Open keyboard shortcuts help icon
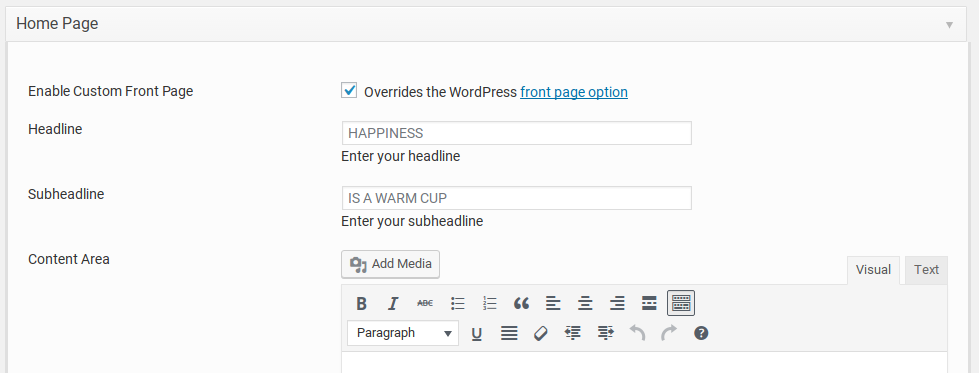Image resolution: width=979 pixels, height=373 pixels. pyautogui.click(x=701, y=333)
